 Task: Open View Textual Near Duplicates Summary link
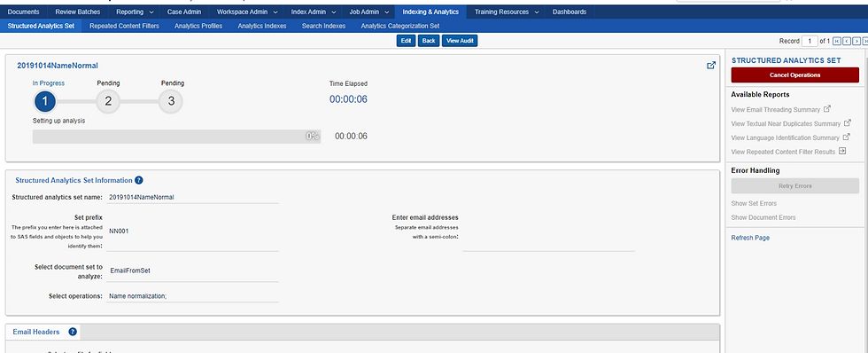(x=786, y=123)
